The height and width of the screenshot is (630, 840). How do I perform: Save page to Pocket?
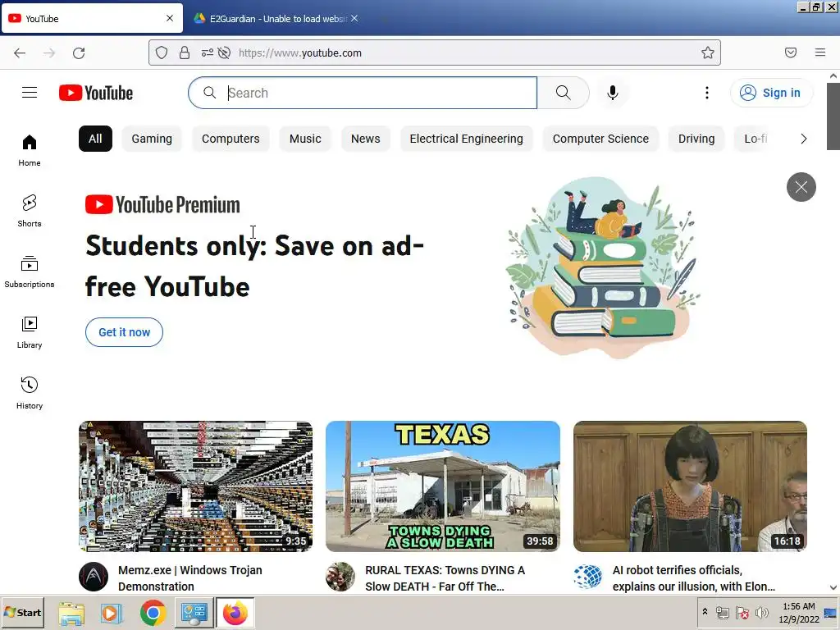coord(791,52)
